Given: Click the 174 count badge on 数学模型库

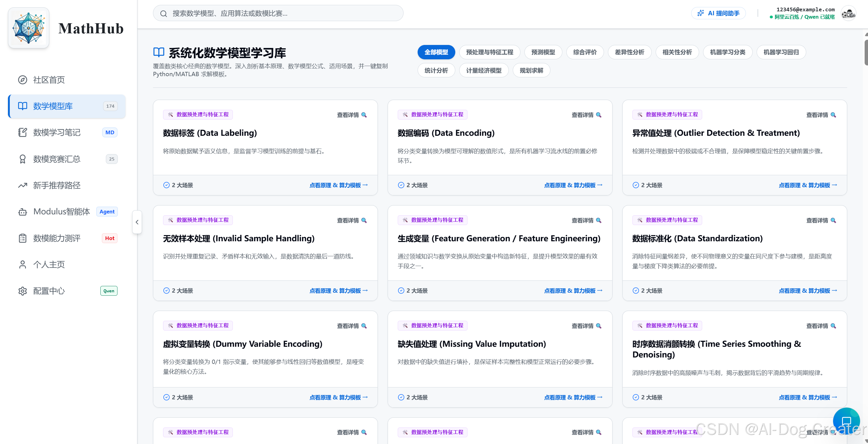Looking at the screenshot, I should click(110, 106).
